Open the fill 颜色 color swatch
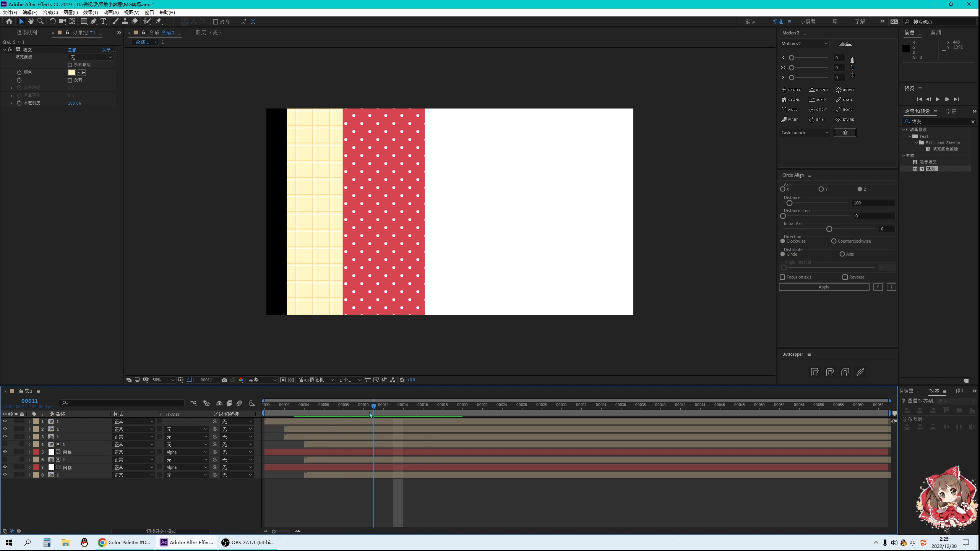 coord(72,73)
